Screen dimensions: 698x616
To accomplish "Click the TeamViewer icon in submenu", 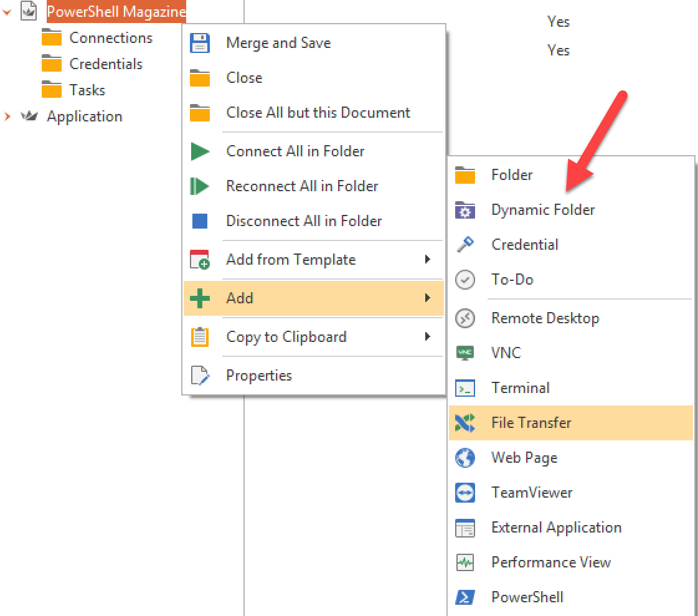I will click(465, 493).
